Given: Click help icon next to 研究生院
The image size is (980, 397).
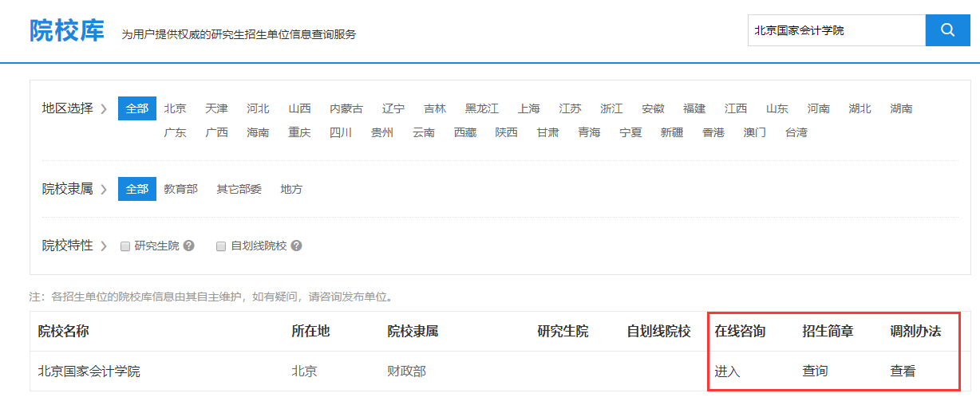Looking at the screenshot, I should coord(189,246).
